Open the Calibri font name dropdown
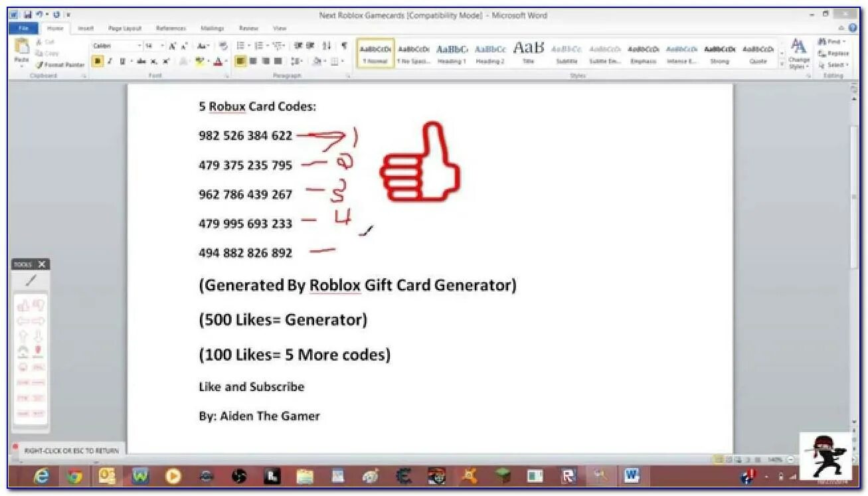 [139, 46]
